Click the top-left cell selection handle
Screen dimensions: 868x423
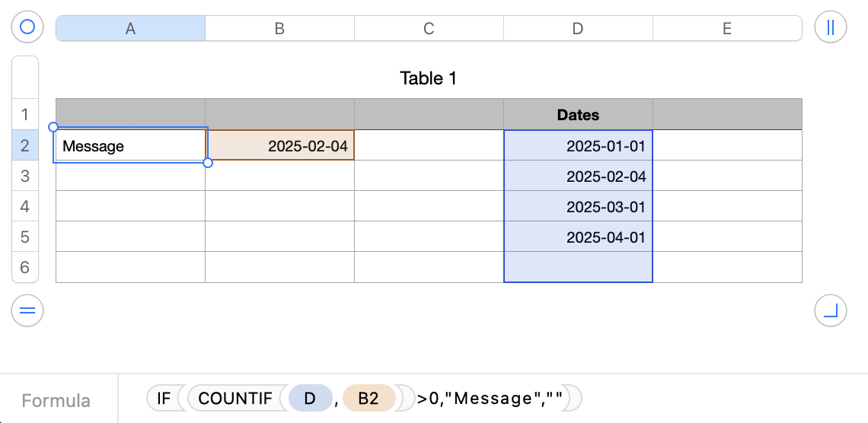(53, 127)
